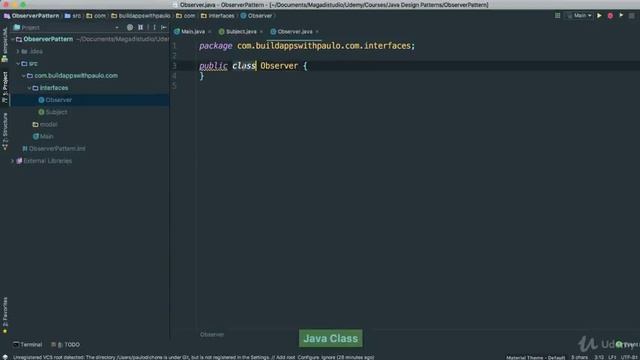This screenshot has width=640, height=360.
Task: Click the Observer class name in code
Action: coord(279,66)
